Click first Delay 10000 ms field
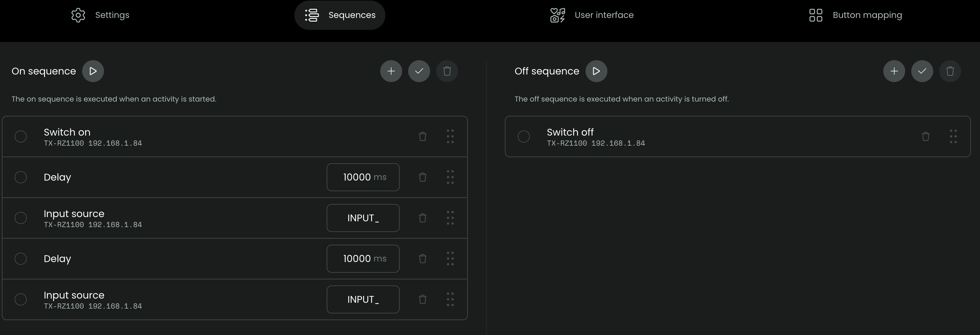The image size is (980, 335). (363, 177)
